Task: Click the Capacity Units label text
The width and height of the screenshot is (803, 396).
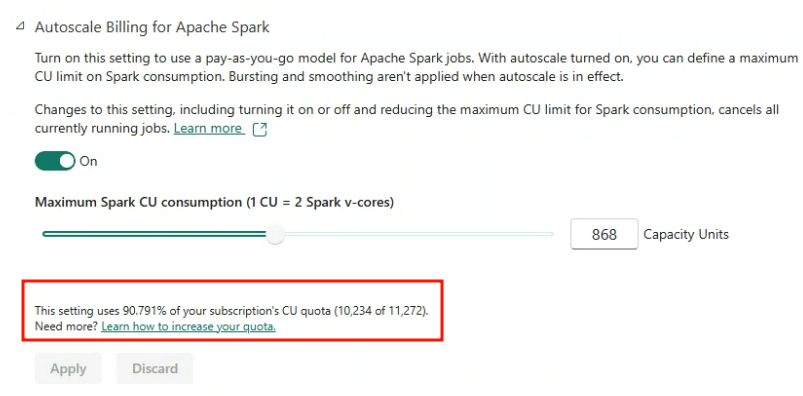Action: point(686,235)
